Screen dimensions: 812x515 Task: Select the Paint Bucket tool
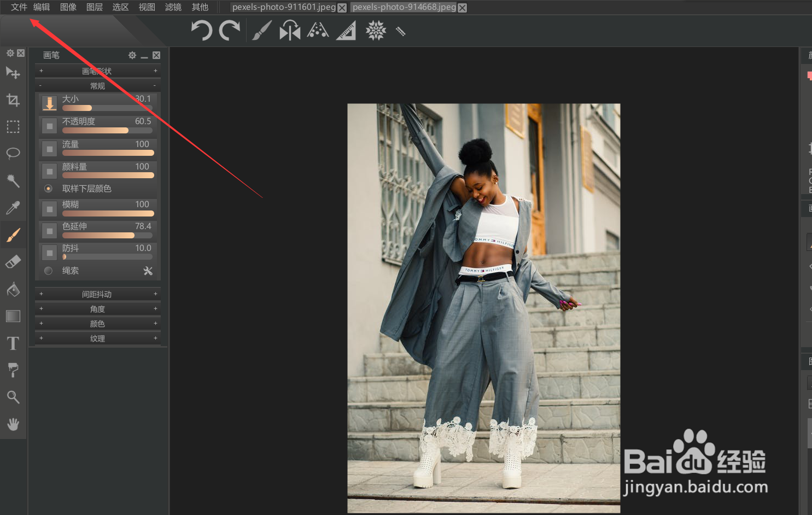13,289
